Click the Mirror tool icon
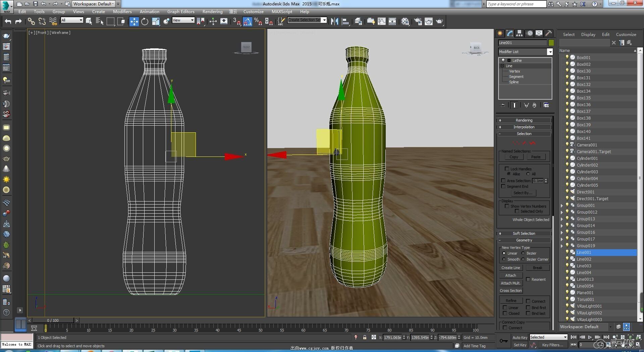This screenshot has width=644, height=352. [334, 21]
